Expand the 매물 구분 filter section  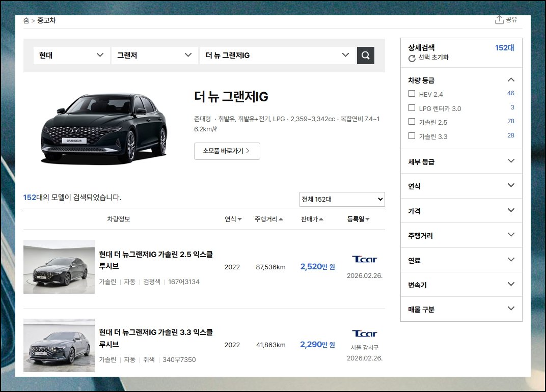461,309
